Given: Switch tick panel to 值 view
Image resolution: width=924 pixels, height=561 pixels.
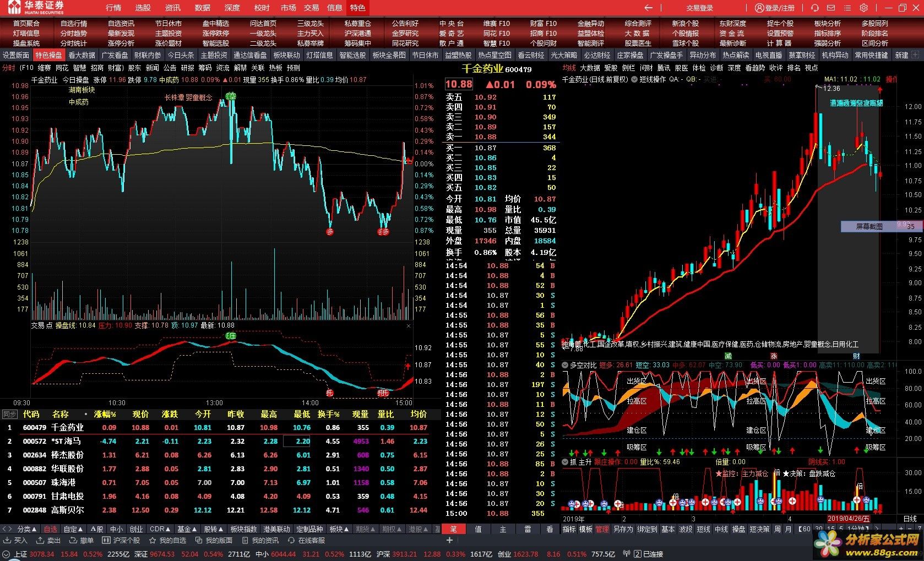Looking at the screenshot, I should [478, 529].
